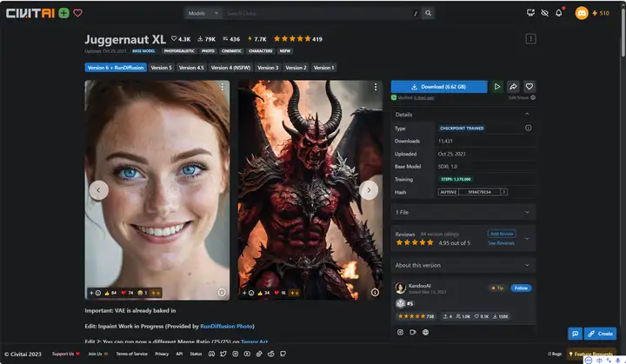Open the Terms of Service footer link

[x=132, y=354]
